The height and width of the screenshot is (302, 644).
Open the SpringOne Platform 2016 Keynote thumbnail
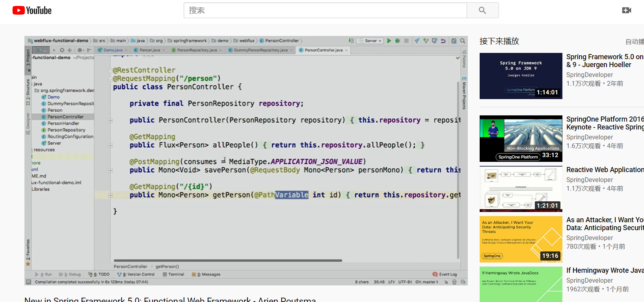click(x=521, y=139)
